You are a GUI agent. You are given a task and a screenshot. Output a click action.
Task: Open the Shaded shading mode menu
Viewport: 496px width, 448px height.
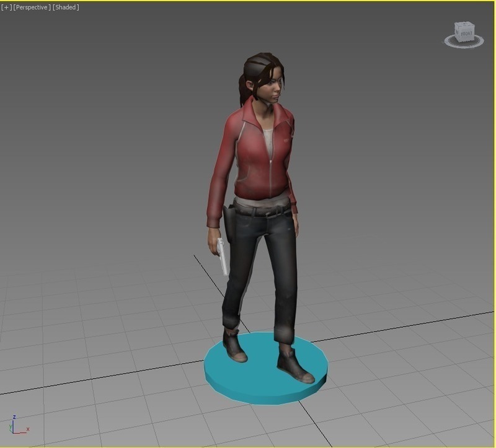[x=66, y=7]
